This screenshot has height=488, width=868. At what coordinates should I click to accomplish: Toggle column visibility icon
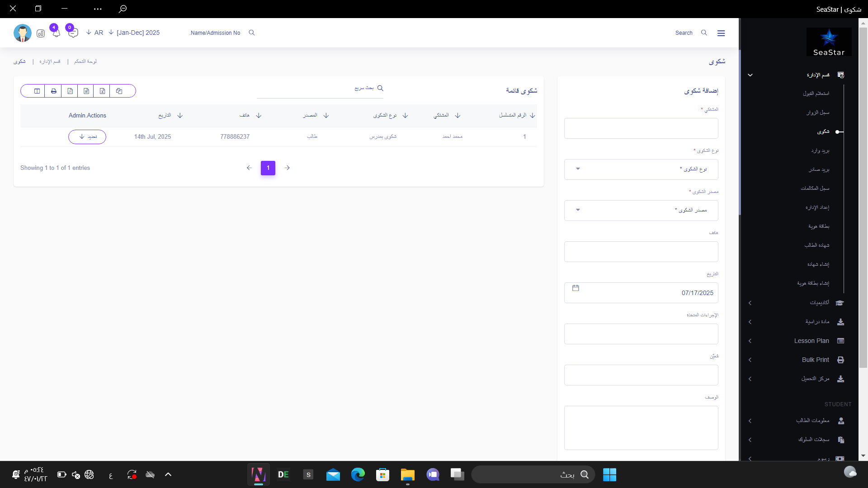click(x=37, y=91)
